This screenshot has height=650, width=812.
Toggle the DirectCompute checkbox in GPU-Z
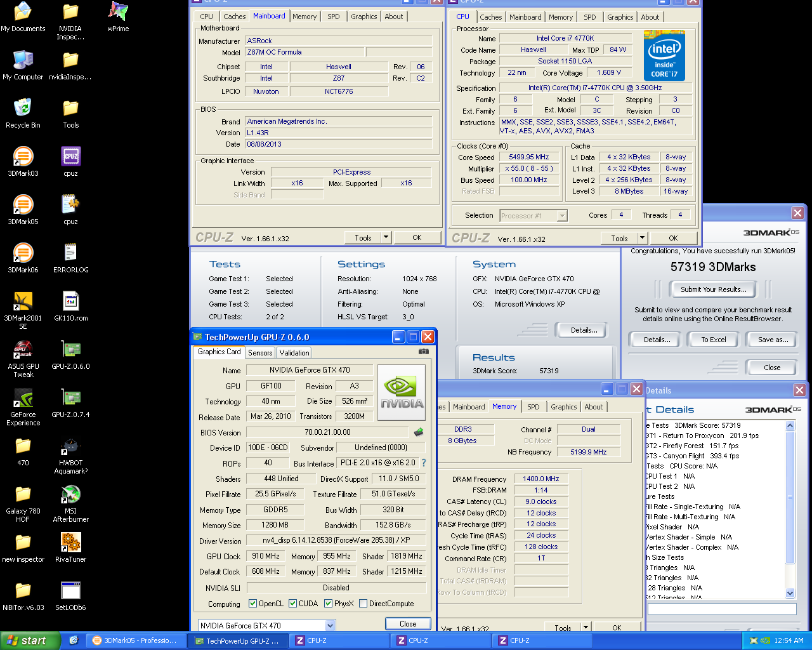(x=363, y=604)
